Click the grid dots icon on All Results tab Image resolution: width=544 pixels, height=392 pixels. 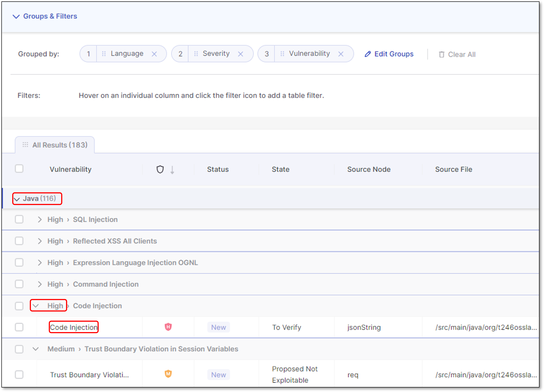click(x=25, y=145)
